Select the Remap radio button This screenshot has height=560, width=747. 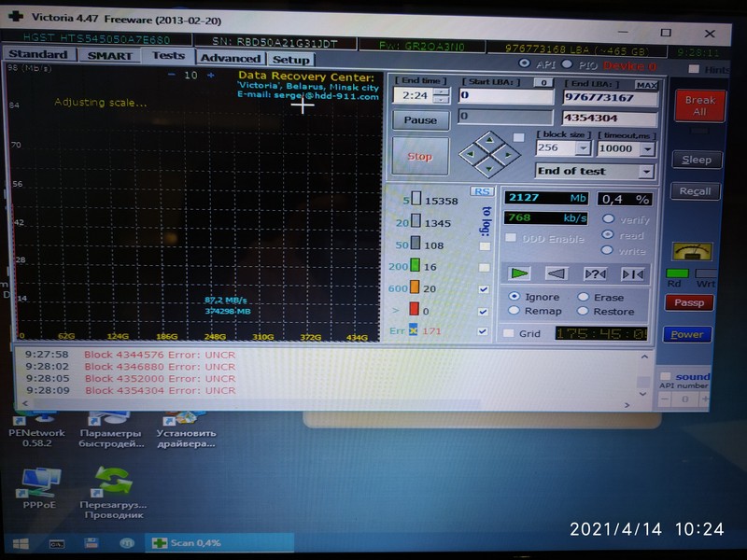pos(516,311)
